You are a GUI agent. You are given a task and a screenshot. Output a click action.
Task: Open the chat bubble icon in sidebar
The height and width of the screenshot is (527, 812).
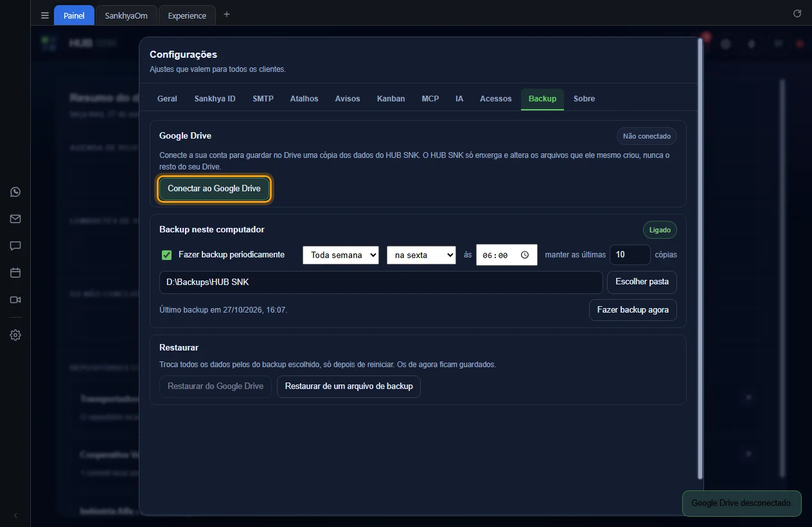[15, 246]
